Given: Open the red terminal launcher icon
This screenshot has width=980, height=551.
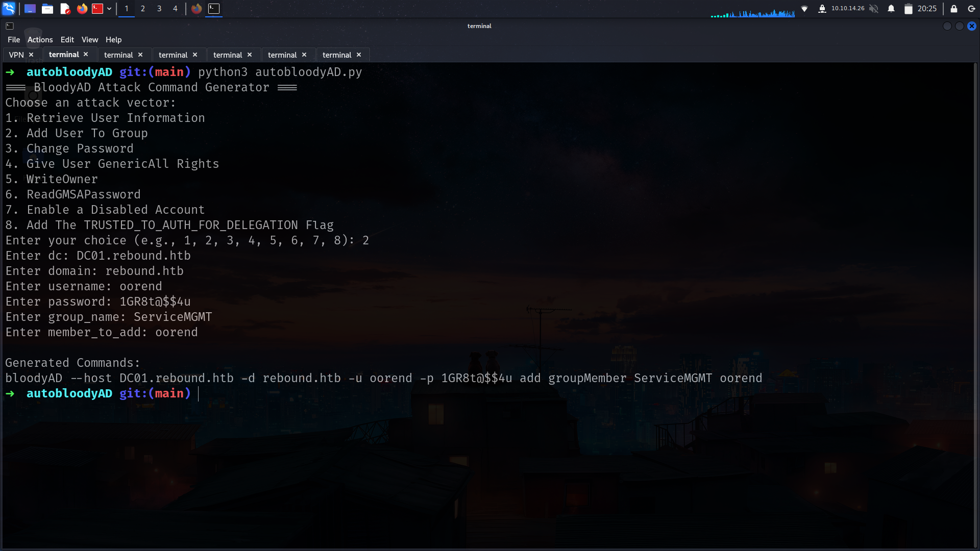Looking at the screenshot, I should (97, 9).
